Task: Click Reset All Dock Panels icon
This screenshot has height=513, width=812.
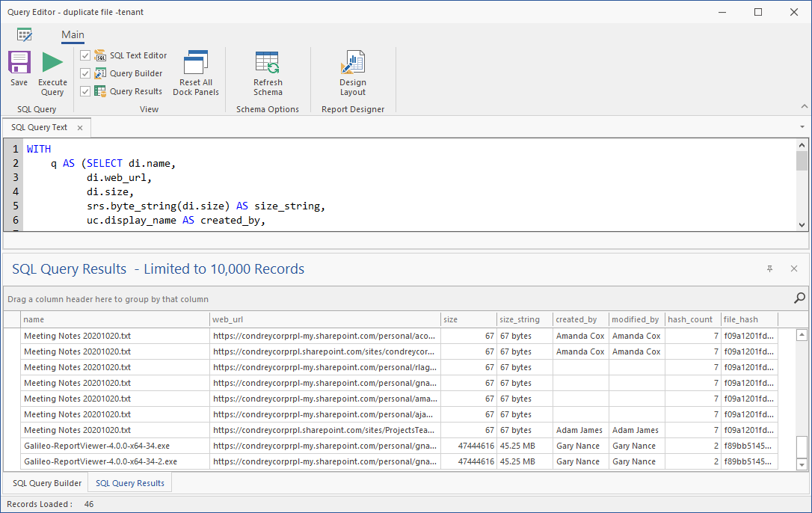Action: [196, 64]
